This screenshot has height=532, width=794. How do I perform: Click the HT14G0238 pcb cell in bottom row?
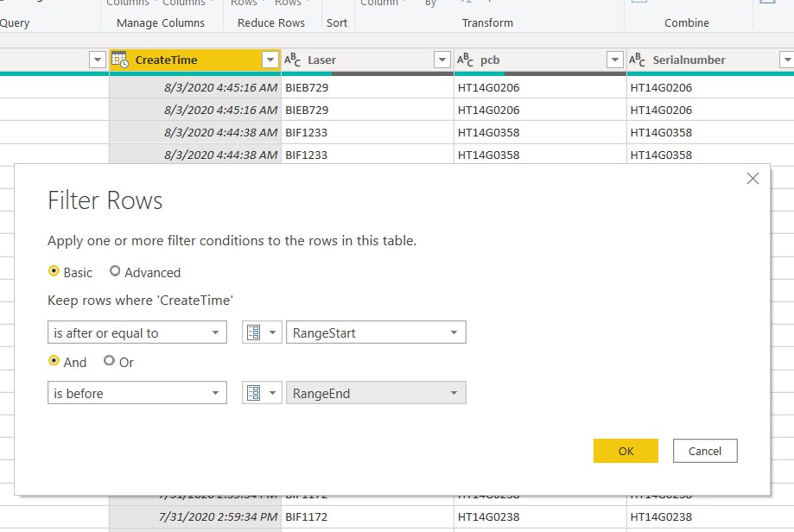[x=540, y=516]
